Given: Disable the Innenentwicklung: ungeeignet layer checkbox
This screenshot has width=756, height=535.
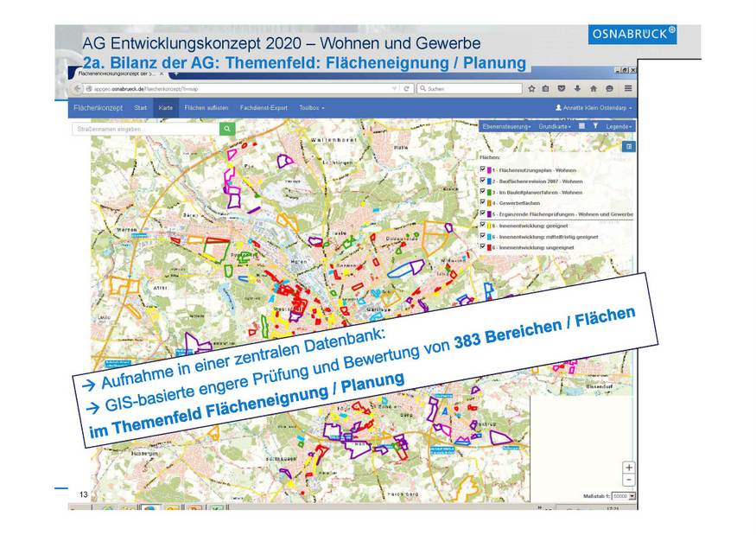Looking at the screenshot, I should point(482,246).
